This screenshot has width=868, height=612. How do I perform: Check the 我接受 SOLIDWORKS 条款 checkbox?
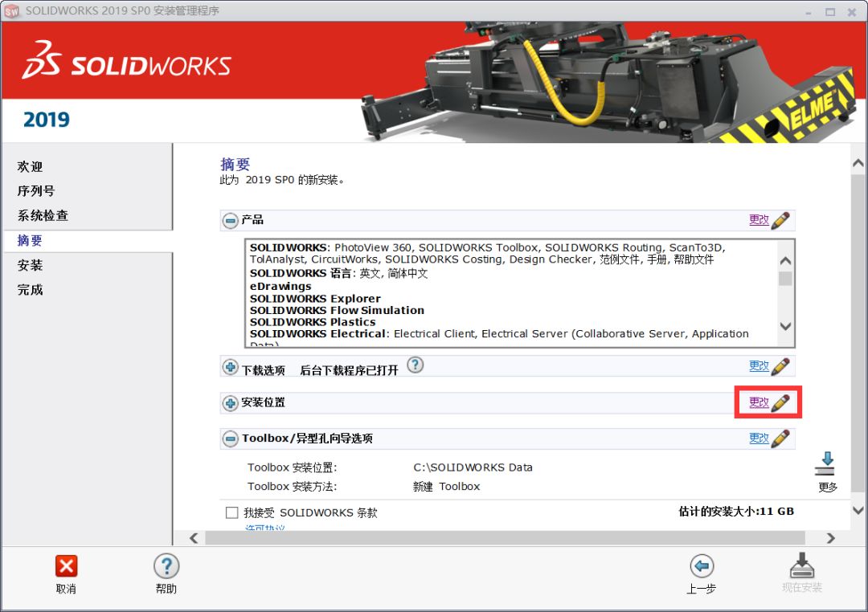pos(232,512)
